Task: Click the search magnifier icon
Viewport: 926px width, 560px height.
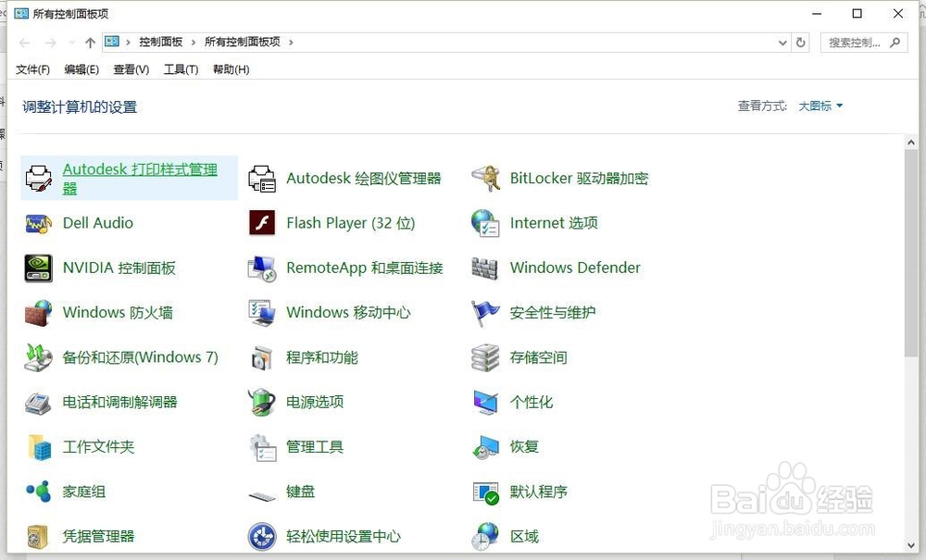Action: 895,43
